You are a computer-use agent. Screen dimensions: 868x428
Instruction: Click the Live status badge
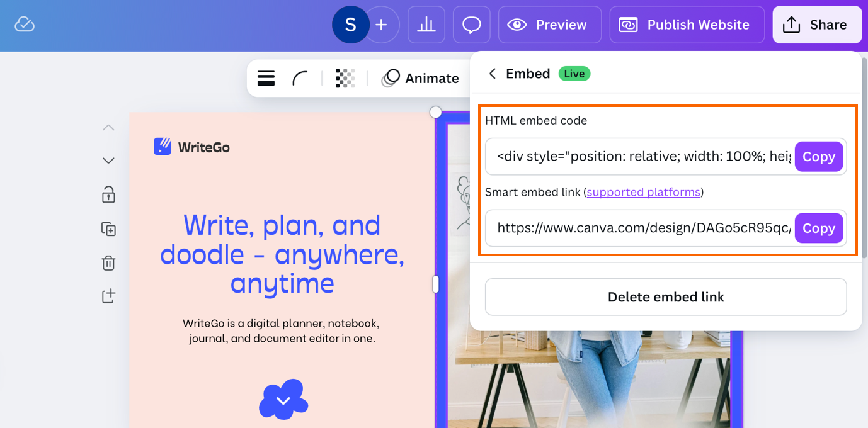(574, 74)
